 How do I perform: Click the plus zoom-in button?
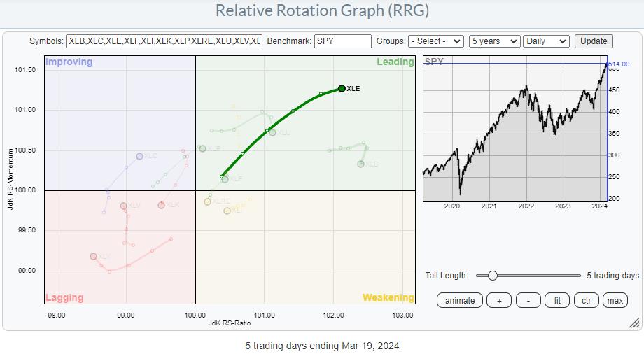(499, 300)
